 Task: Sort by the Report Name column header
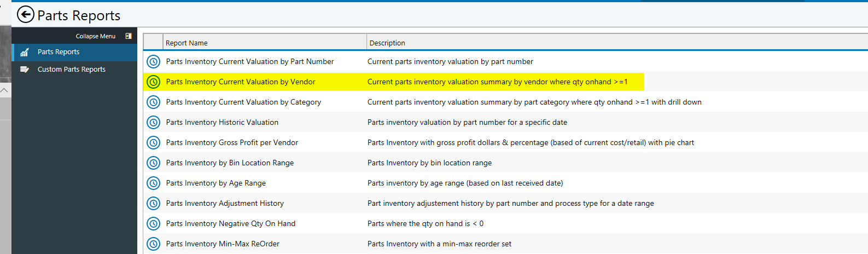click(265, 43)
